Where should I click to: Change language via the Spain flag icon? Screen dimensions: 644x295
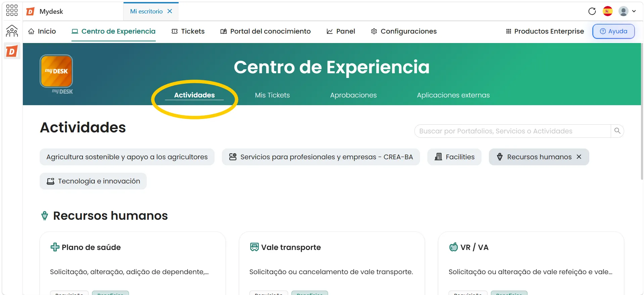point(608,11)
